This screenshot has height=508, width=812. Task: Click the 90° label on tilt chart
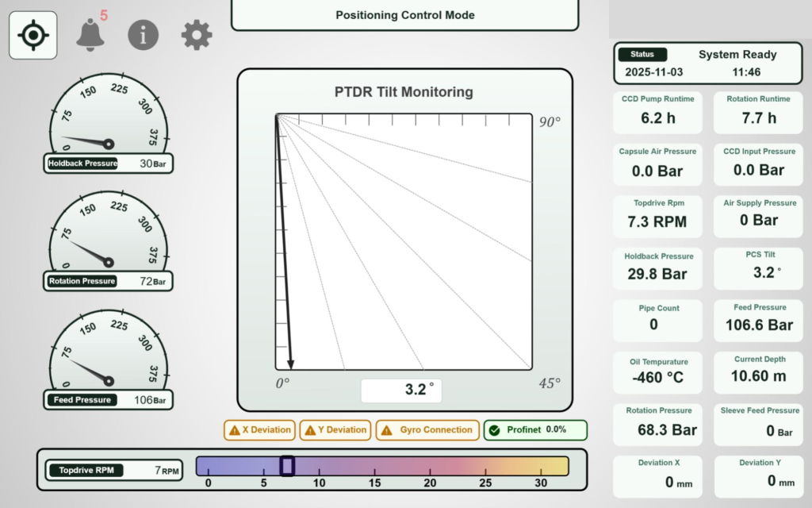click(x=550, y=121)
